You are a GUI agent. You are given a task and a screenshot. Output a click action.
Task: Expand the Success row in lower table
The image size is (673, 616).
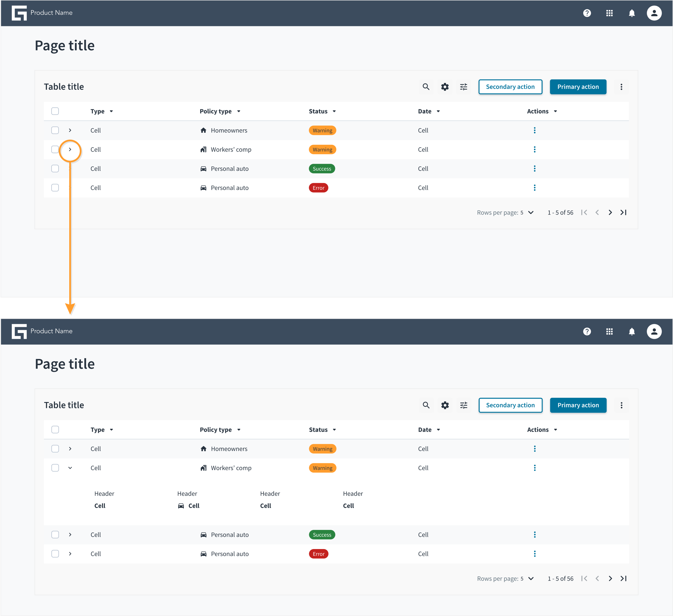[x=70, y=535]
